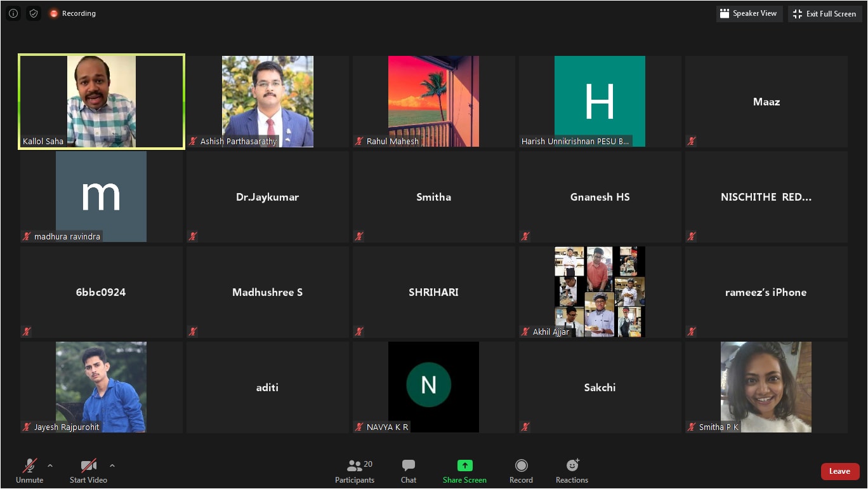868x489 pixels.
Task: Click the Recording indicator icon
Action: (54, 13)
